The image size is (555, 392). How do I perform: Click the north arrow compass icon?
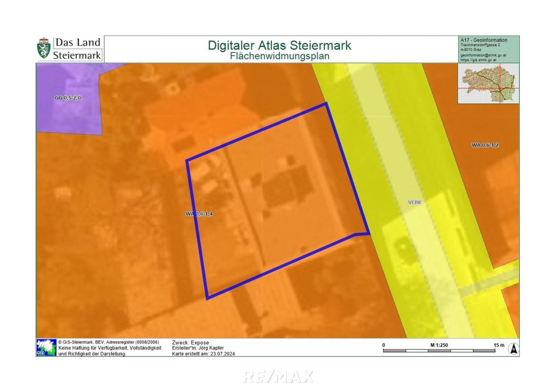(514, 349)
